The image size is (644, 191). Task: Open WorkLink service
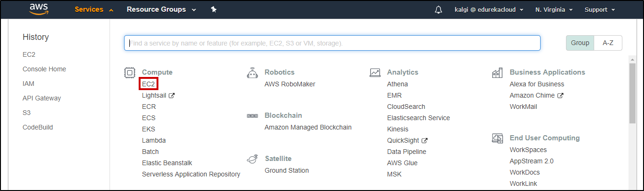[523, 183]
